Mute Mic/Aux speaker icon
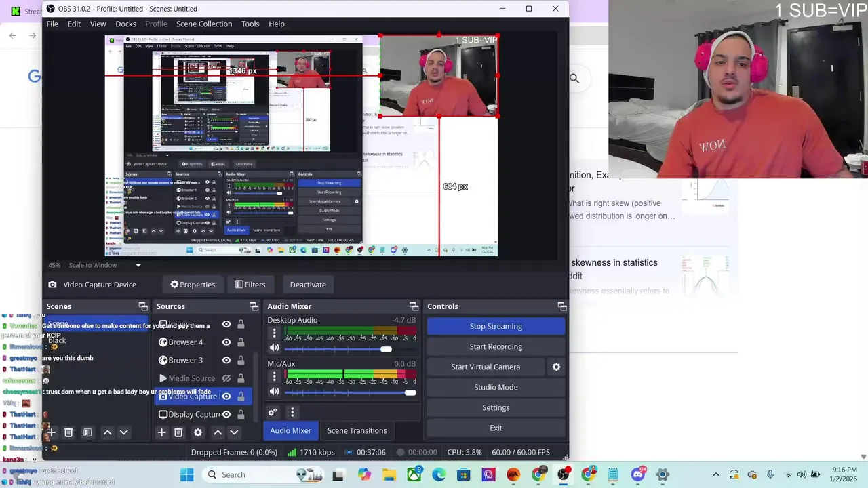Viewport: 868px width, 488px height. point(274,391)
